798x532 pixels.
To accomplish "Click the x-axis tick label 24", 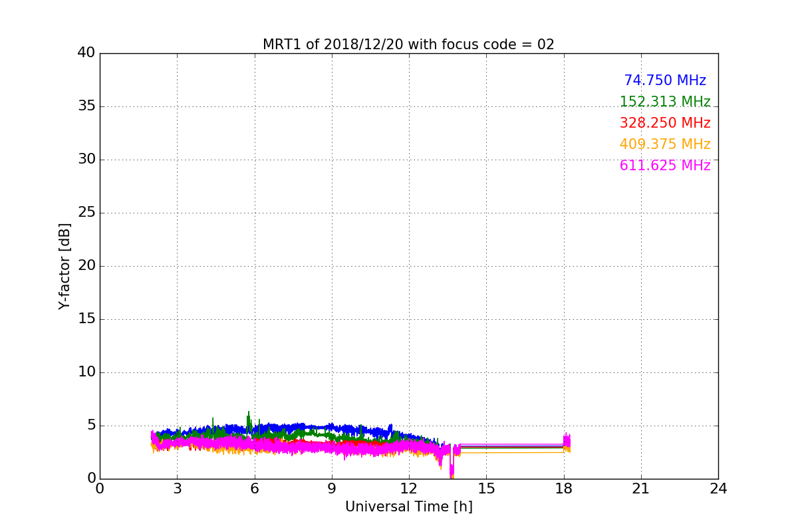I will coord(718,489).
